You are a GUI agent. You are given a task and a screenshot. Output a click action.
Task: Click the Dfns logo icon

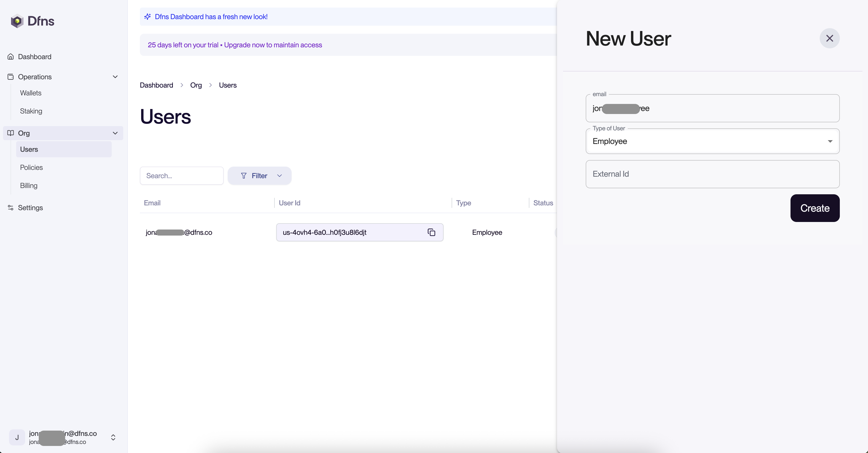17,21
